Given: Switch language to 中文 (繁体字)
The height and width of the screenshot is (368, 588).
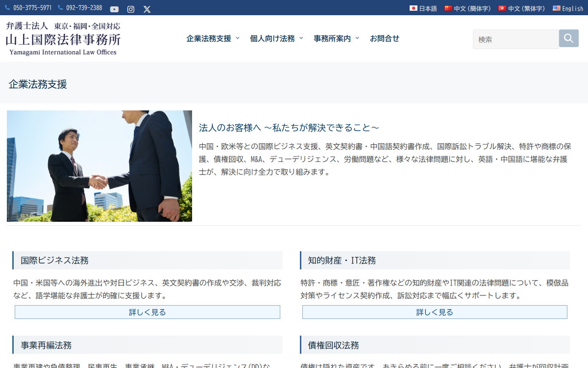Looking at the screenshot, I should click(526, 9).
